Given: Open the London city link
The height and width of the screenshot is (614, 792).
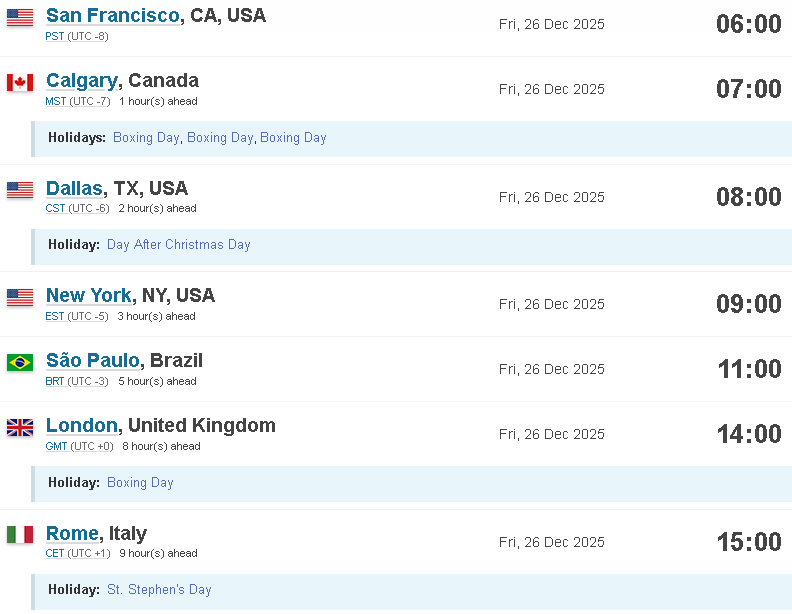Looking at the screenshot, I should pos(82,425).
